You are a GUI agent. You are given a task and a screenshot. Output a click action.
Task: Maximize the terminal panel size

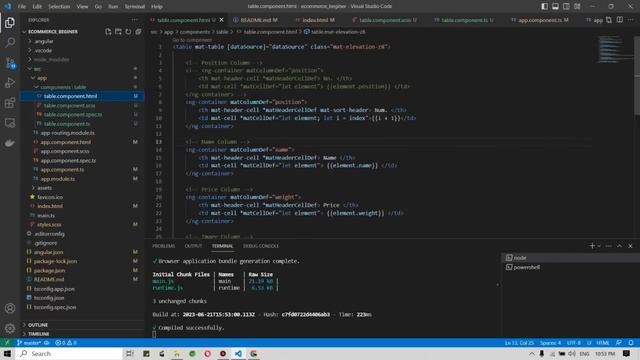coord(620,246)
